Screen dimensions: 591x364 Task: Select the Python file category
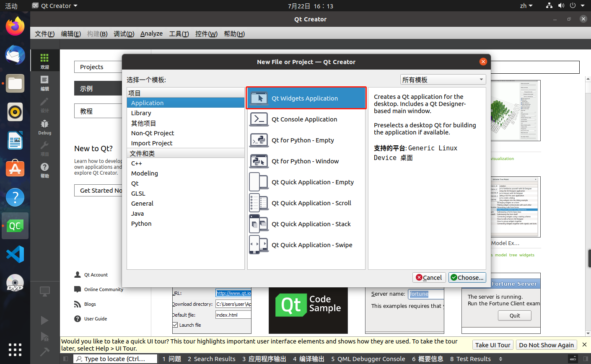(186, 224)
